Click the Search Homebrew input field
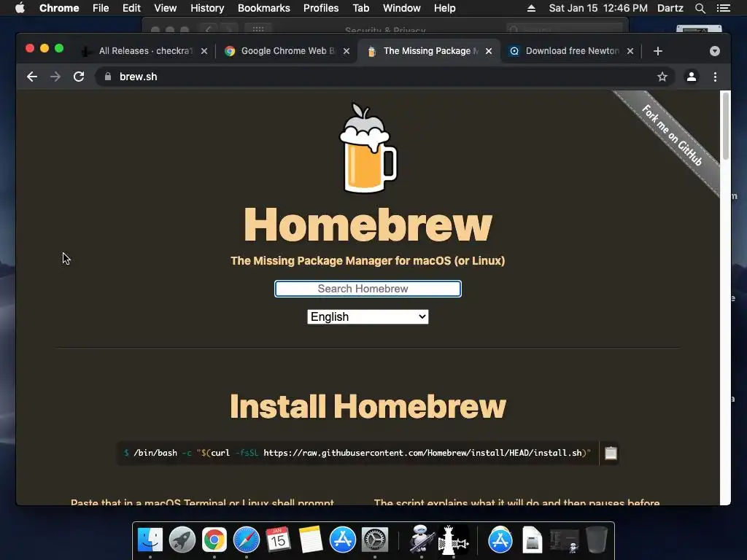 coord(368,289)
